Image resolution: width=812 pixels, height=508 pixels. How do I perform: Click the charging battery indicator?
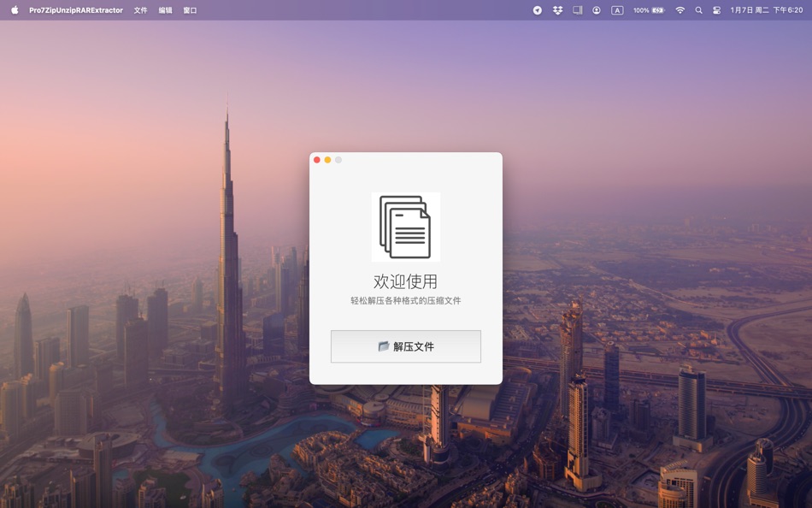(x=657, y=10)
